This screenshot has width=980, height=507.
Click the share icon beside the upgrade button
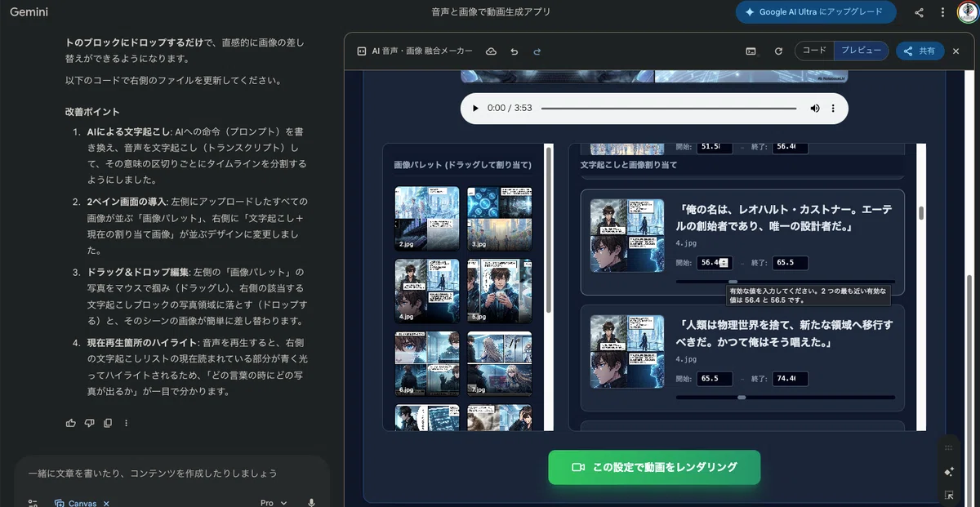[919, 12]
